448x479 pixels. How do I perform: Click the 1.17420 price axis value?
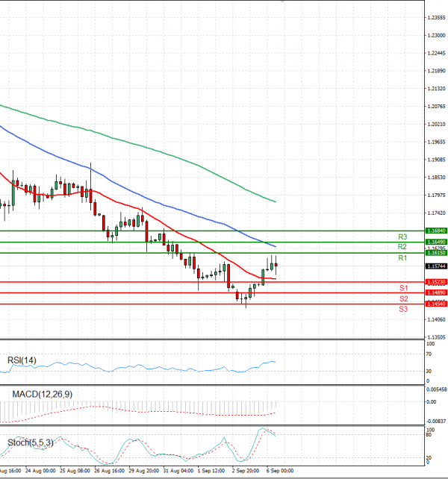click(x=436, y=213)
